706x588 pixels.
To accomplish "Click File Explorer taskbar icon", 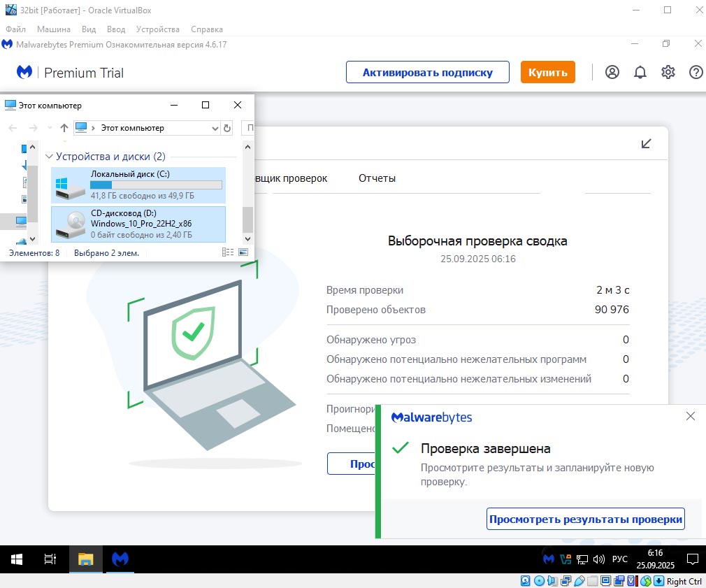I will point(85,559).
